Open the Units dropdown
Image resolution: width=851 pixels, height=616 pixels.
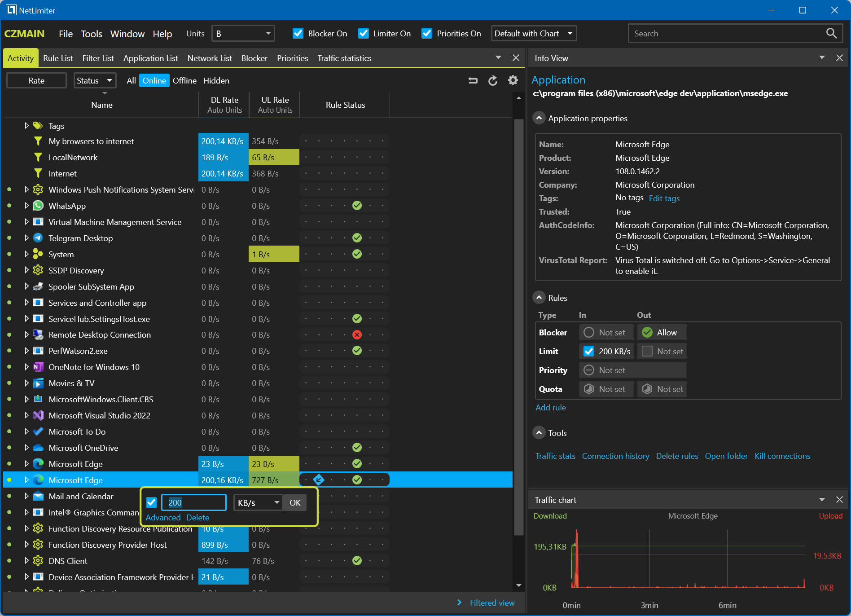click(x=243, y=34)
